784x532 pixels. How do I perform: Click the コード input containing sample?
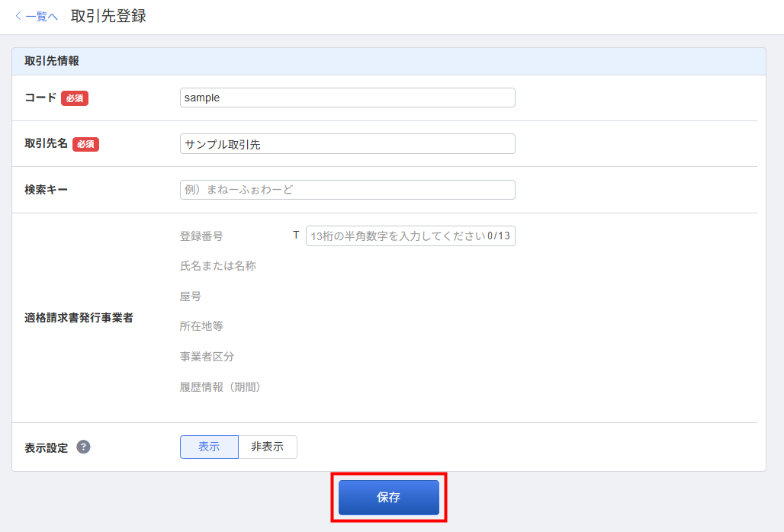point(347,98)
